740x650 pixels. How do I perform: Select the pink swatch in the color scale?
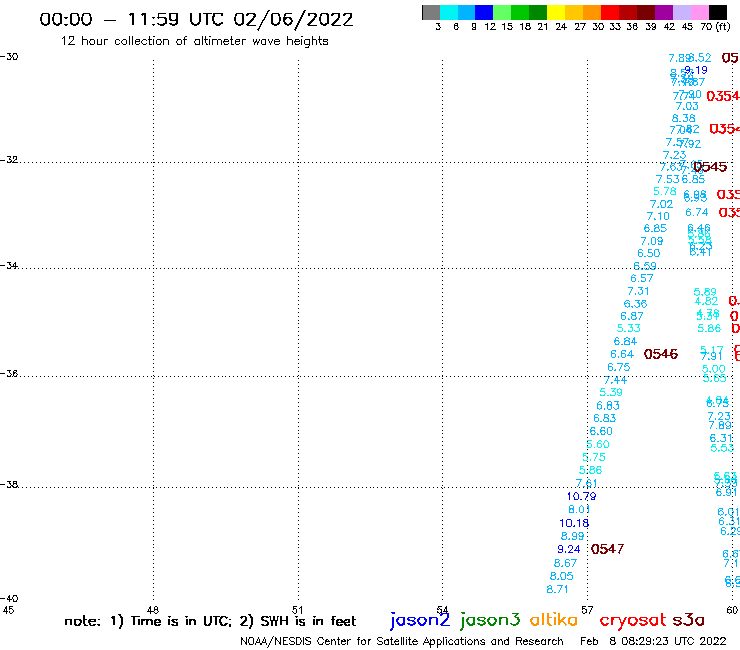[x=700, y=12]
